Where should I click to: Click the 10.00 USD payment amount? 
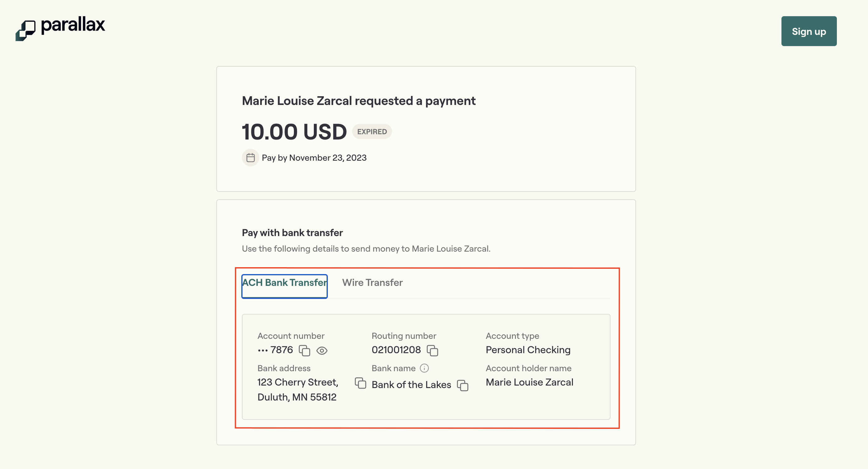coord(293,131)
